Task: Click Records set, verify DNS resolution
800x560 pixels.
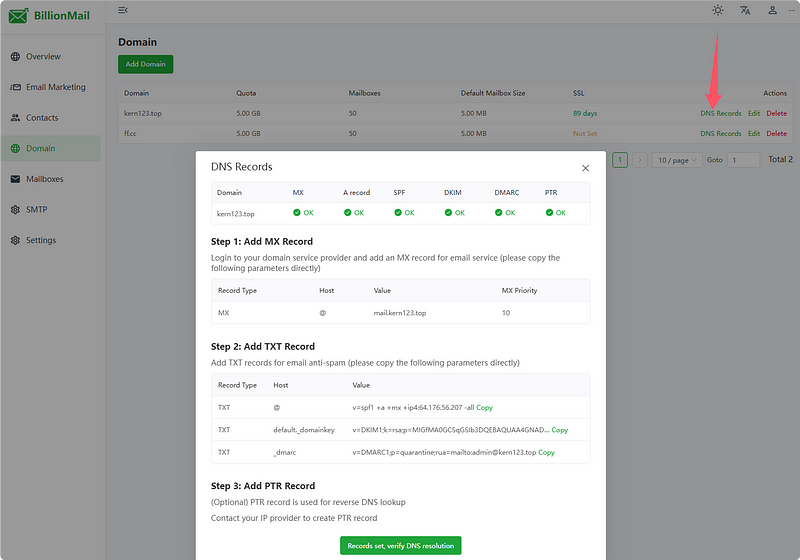Action: [x=401, y=546]
